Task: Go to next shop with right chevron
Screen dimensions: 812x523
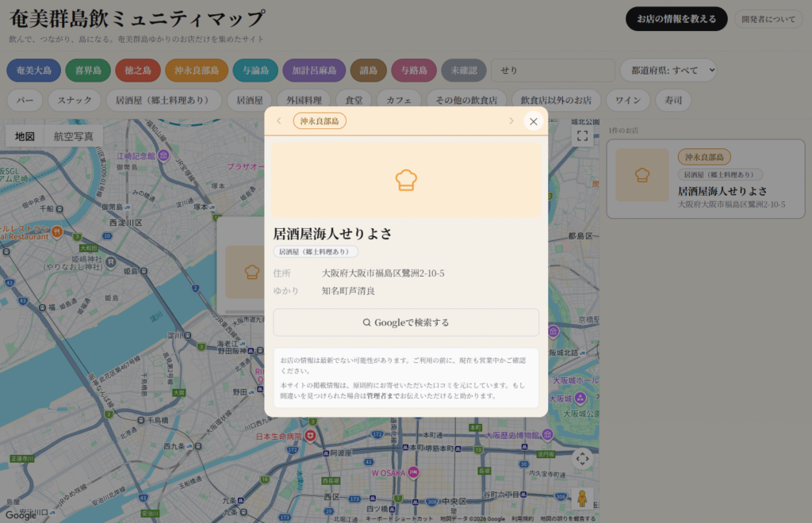Action: pyautogui.click(x=511, y=121)
